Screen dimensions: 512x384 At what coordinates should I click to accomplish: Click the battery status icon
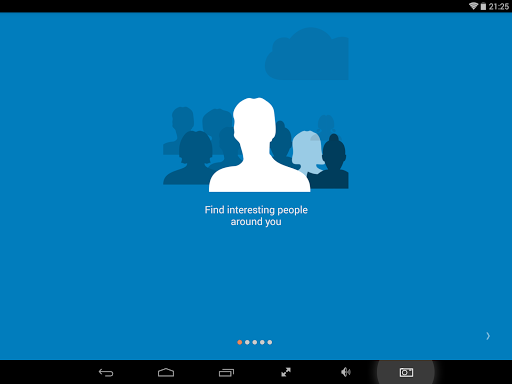[x=483, y=6]
